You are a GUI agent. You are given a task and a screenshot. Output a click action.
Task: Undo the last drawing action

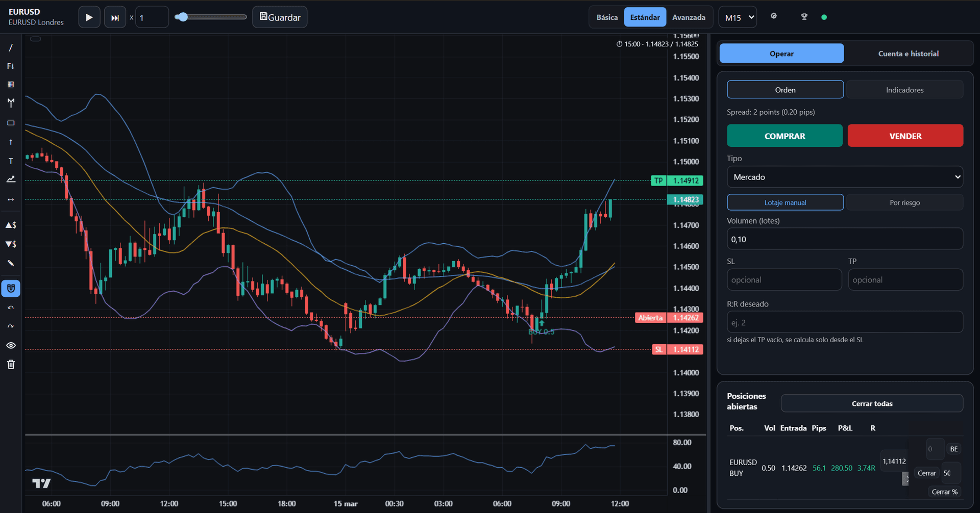(11, 307)
